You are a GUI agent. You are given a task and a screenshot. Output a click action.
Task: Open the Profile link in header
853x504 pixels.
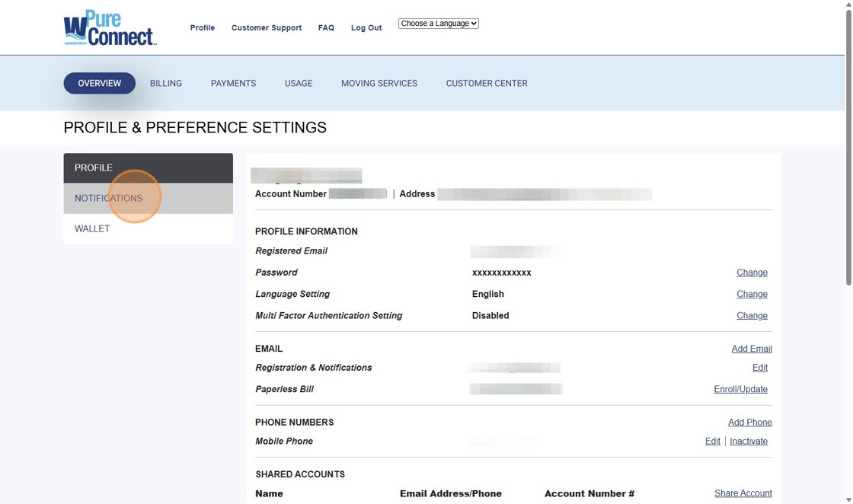tap(203, 28)
